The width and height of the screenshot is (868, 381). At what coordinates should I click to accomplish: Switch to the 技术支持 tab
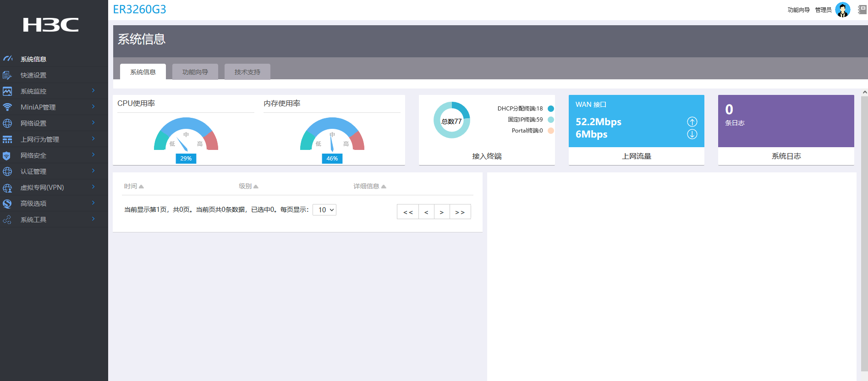[247, 72]
